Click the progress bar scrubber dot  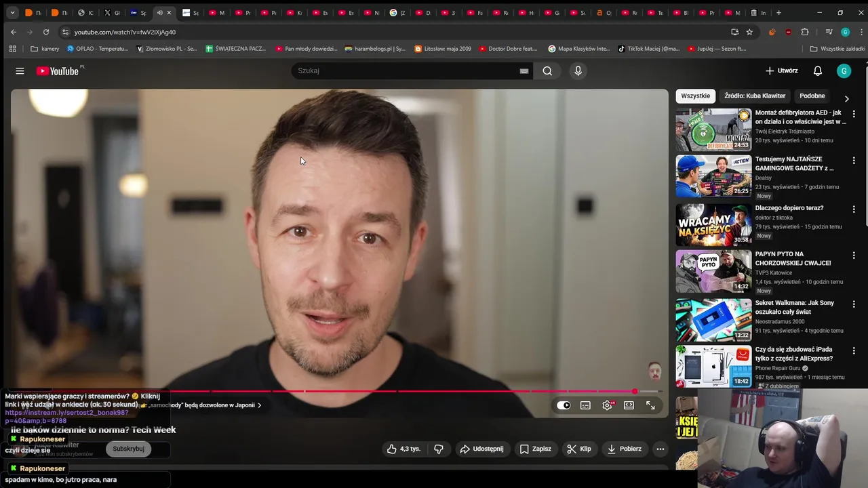pos(635,391)
